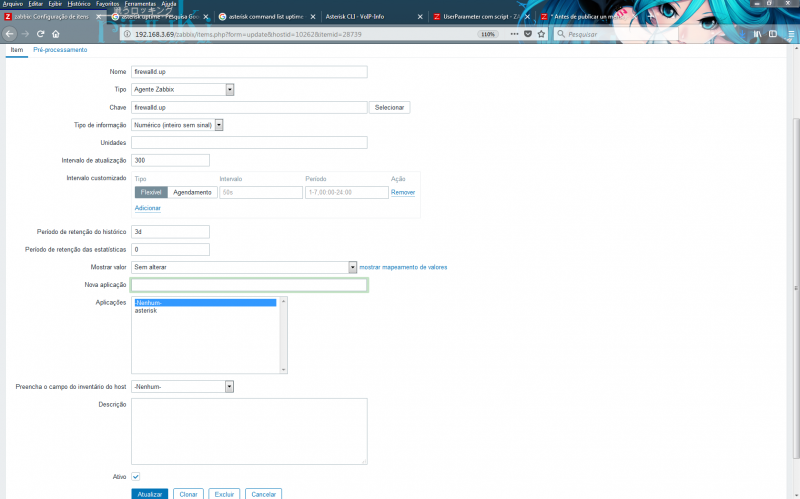Open the Histórico menu
Viewport: 800px width, 499px height.
(79, 4)
